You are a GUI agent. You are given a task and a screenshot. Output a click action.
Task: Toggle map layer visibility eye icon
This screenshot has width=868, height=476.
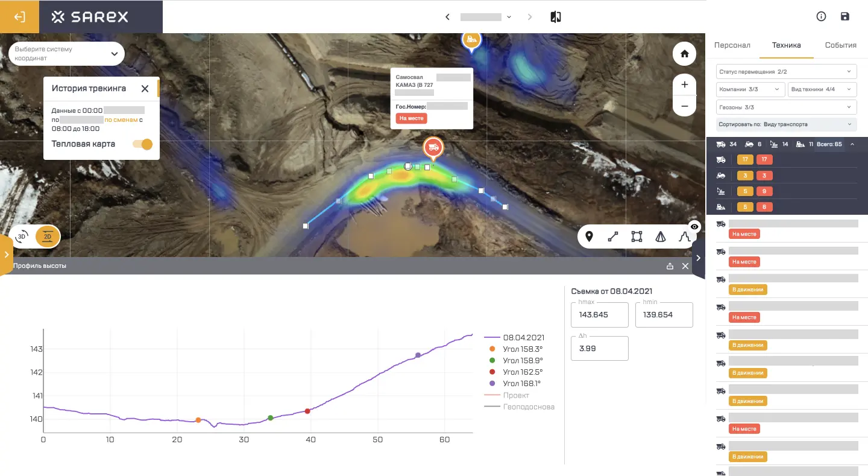tap(694, 227)
